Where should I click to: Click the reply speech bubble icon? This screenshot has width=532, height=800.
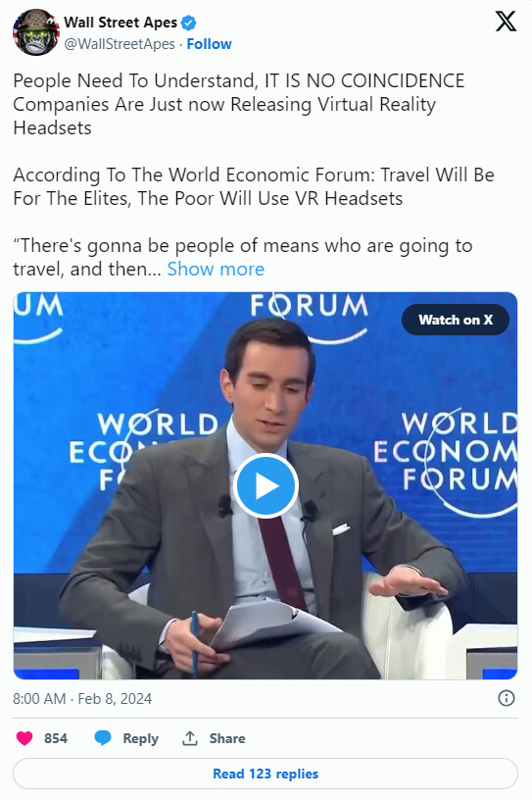point(103,738)
